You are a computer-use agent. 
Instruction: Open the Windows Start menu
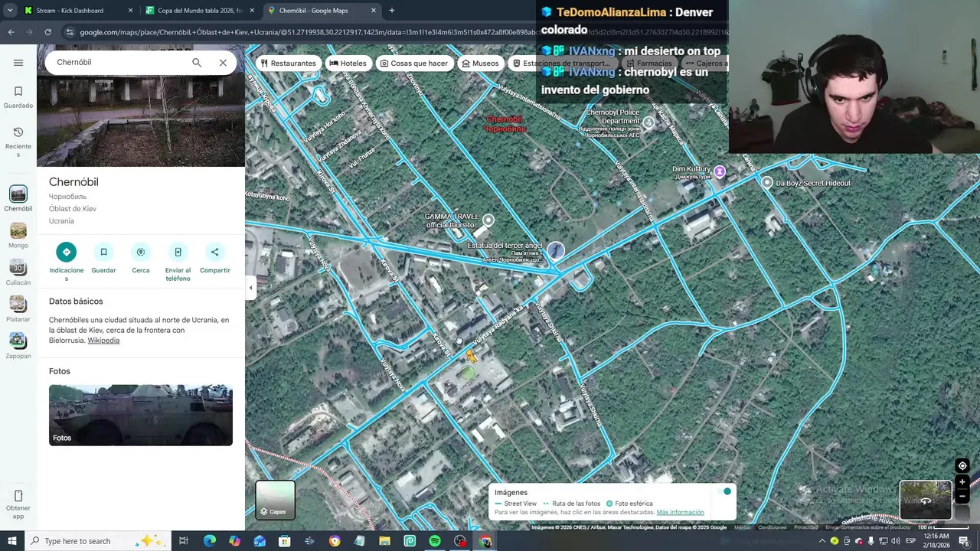click(x=11, y=541)
